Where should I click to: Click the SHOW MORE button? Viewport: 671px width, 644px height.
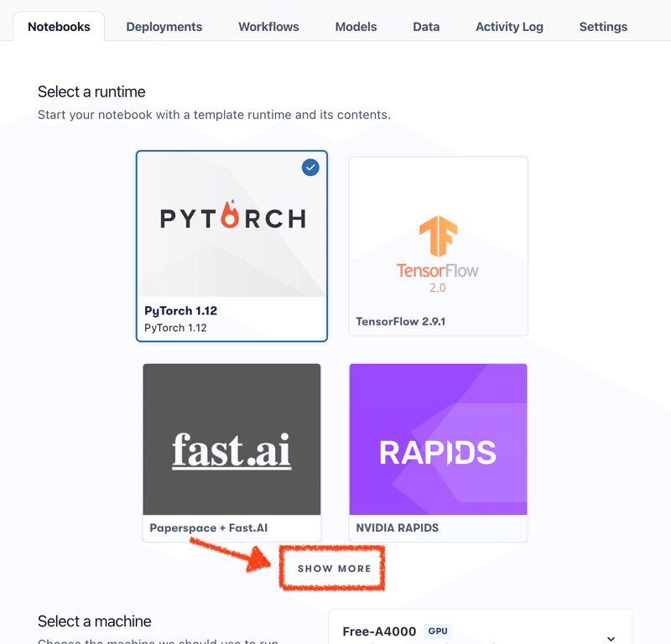[x=334, y=569]
